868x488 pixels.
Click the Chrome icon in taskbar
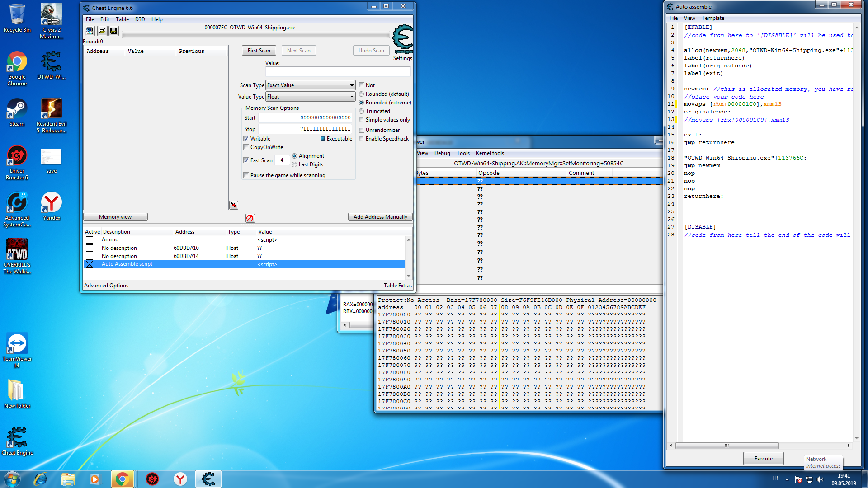point(122,479)
